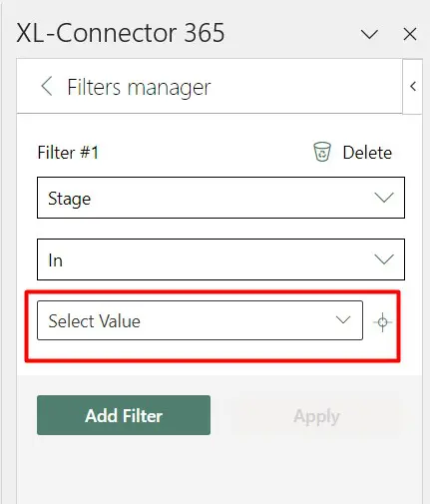The image size is (430, 504).
Task: Click the word Stage in the field box
Action: coord(69,199)
